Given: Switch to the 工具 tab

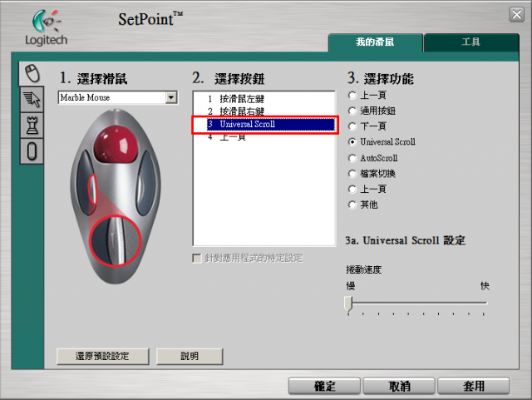Looking at the screenshot, I should coord(471,42).
